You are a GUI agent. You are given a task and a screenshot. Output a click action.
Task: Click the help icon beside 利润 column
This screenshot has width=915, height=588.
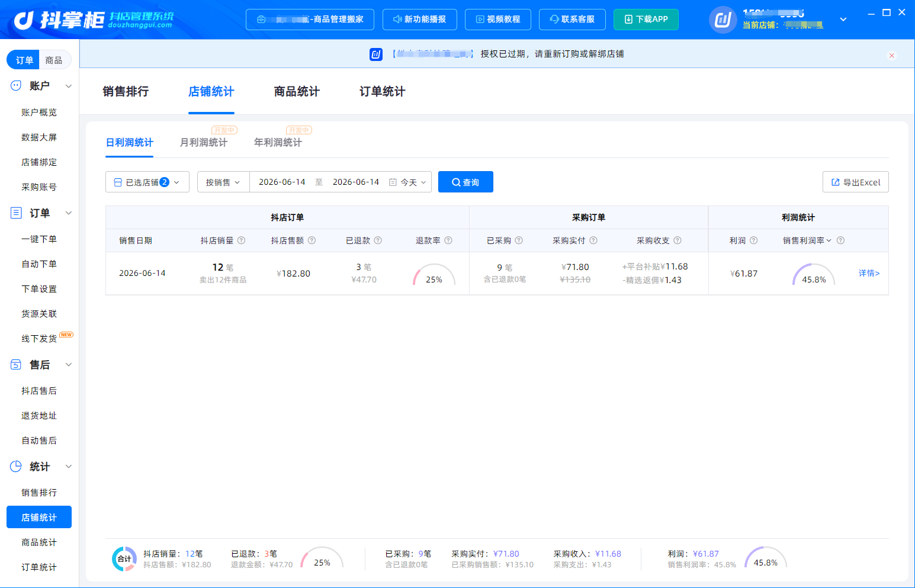[x=754, y=240]
